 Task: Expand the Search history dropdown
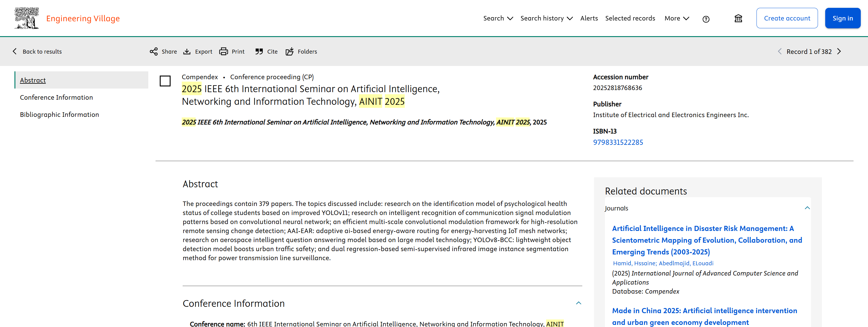coord(546,18)
